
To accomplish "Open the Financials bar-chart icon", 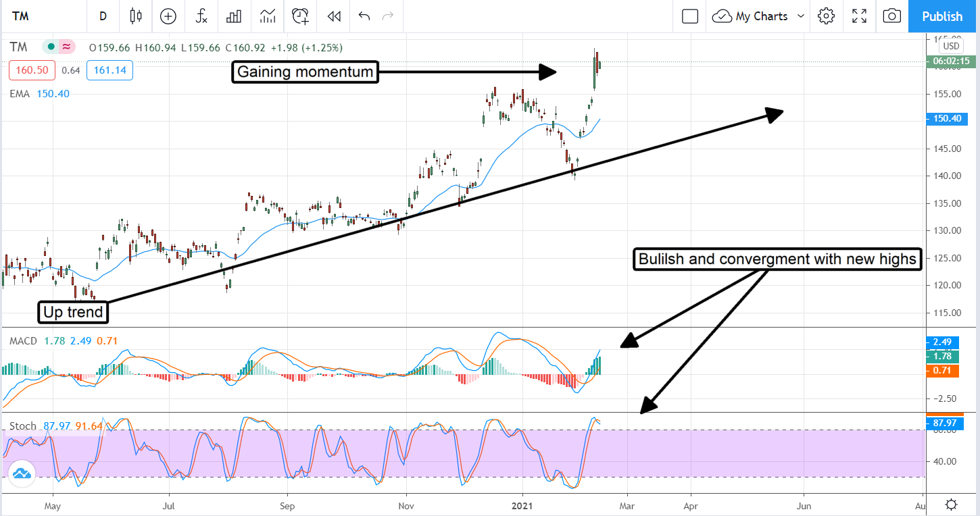I will (234, 16).
